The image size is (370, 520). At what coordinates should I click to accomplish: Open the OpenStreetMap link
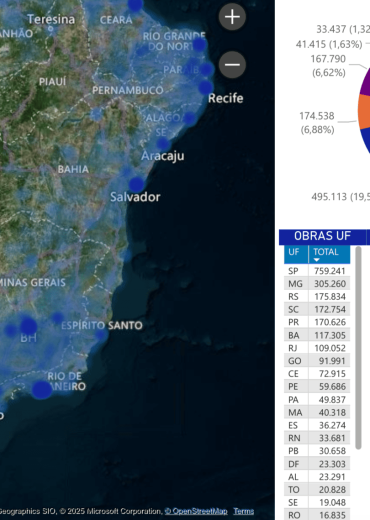(x=196, y=511)
